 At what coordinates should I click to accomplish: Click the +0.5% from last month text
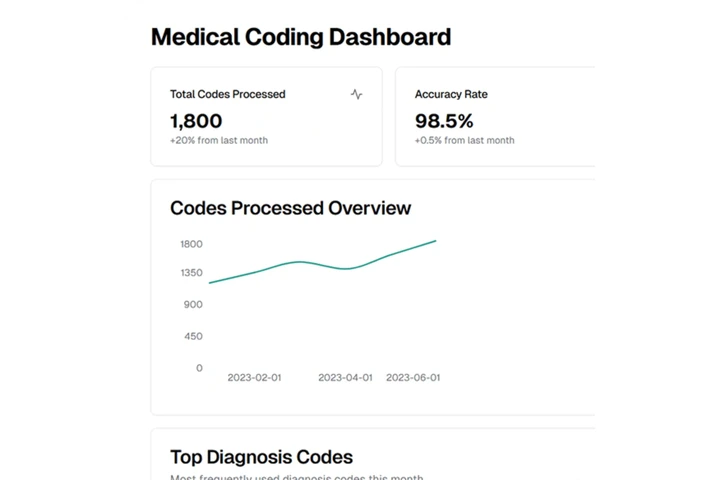coord(465,141)
